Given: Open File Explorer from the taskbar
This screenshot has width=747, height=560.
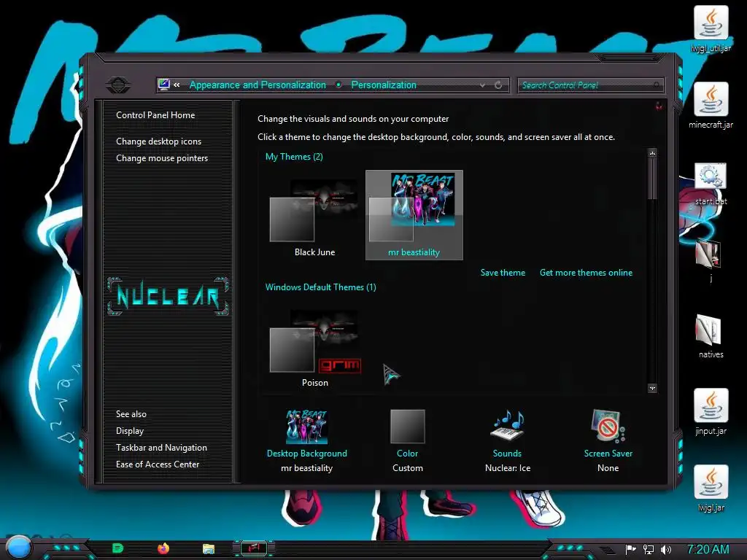Looking at the screenshot, I should pos(209,549).
